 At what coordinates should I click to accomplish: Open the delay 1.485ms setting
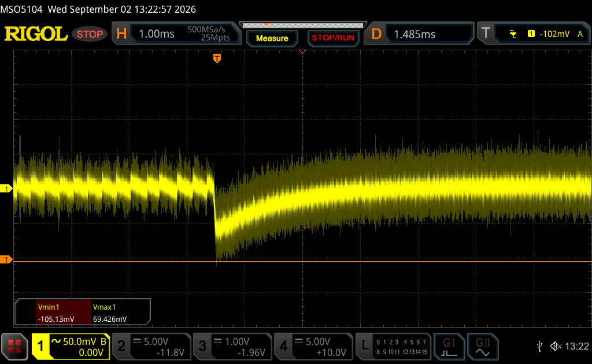tap(419, 34)
